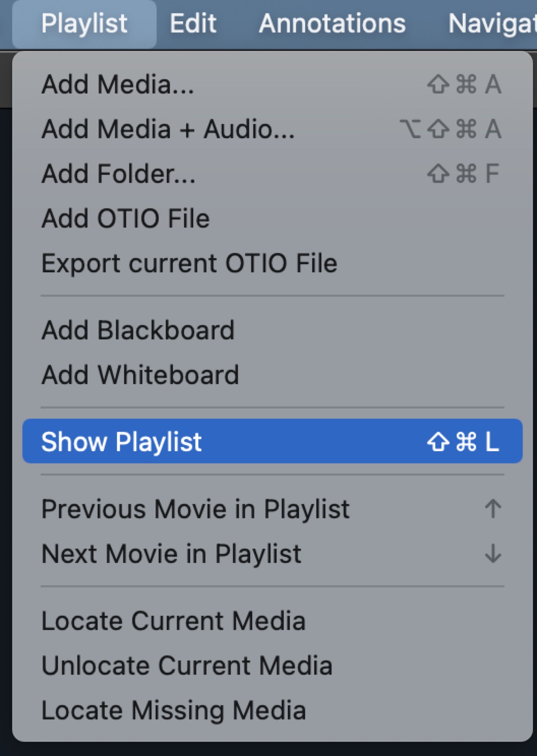The width and height of the screenshot is (537, 756).
Task: Click the Shift-Command-L shortcut on Show Playlist
Action: tap(463, 442)
